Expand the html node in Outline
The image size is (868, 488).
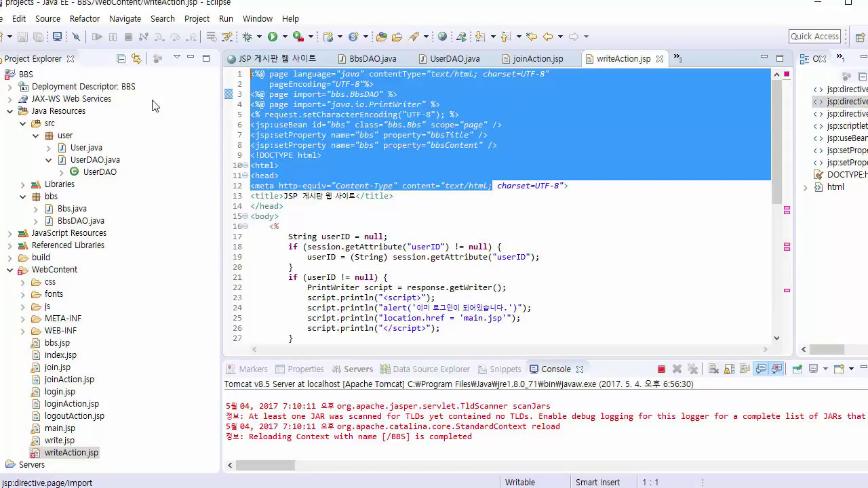click(806, 187)
